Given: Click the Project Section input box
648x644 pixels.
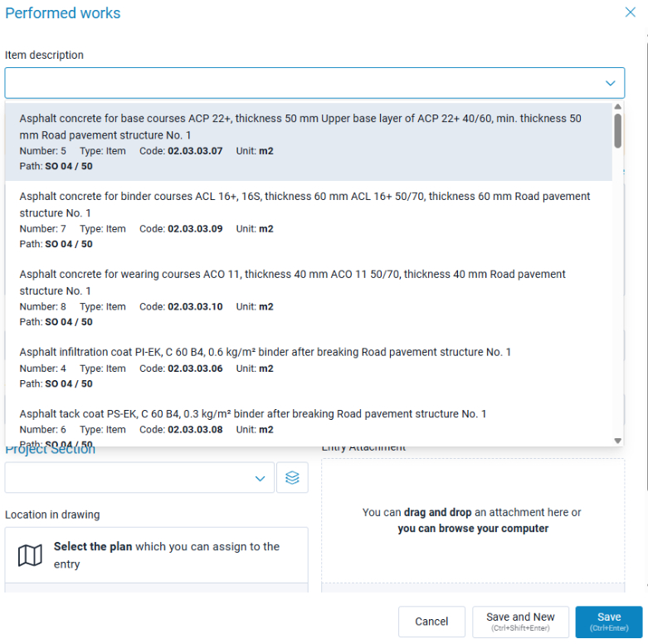Looking at the screenshot, I should click(139, 477).
